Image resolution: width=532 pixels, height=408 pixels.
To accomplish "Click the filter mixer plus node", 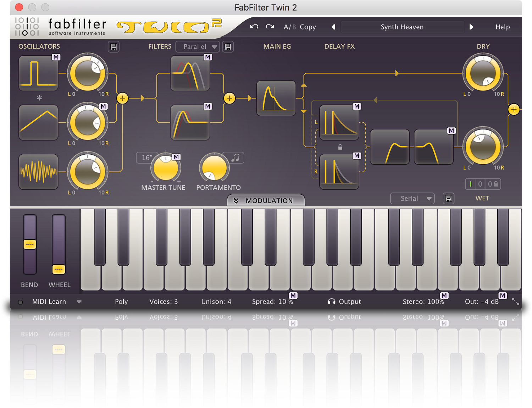I will [229, 98].
